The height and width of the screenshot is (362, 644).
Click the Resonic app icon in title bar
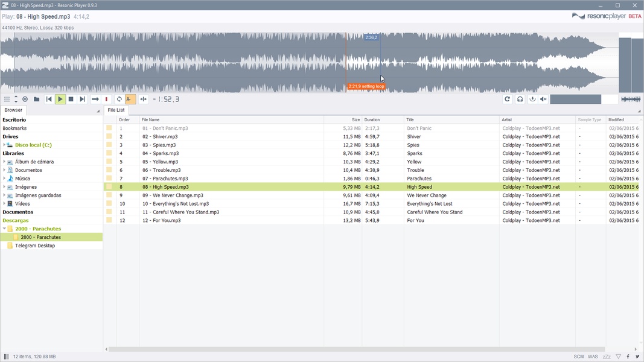(x=5, y=5)
